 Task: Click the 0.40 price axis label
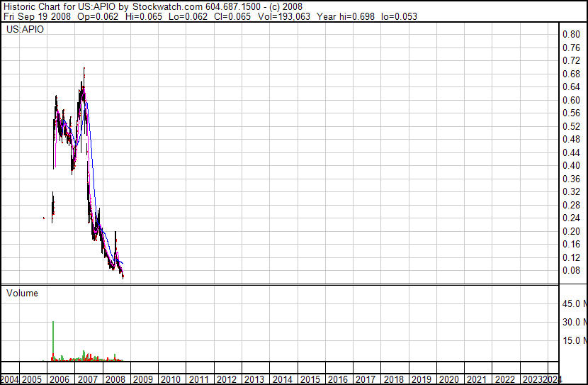tap(571, 165)
